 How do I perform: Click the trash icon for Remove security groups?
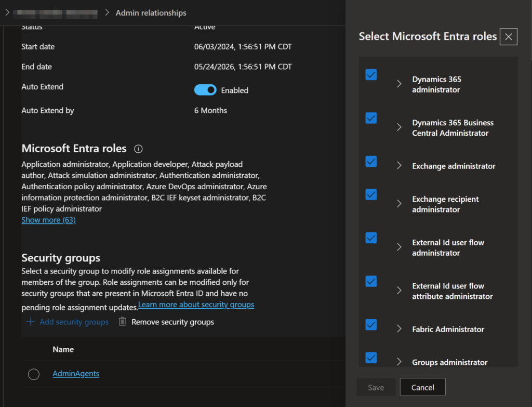coord(123,322)
